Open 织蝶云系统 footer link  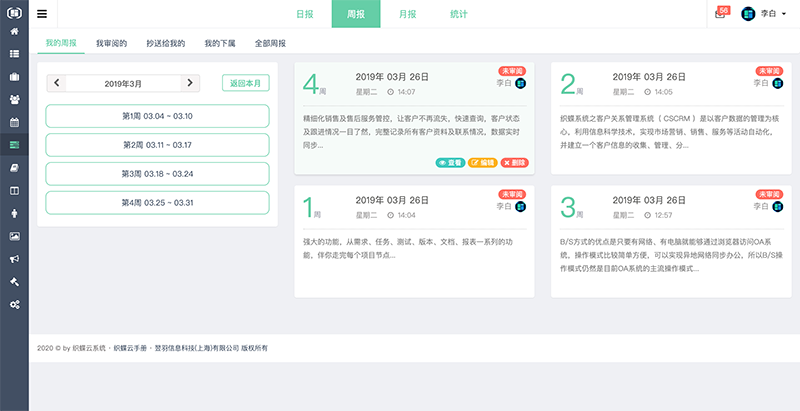coord(89,348)
